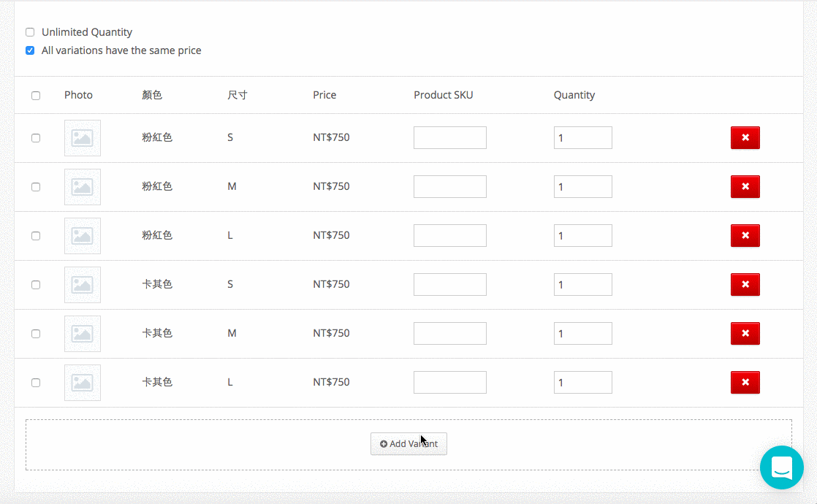Click the Price column header
Image resolution: width=817 pixels, height=504 pixels.
coord(324,95)
